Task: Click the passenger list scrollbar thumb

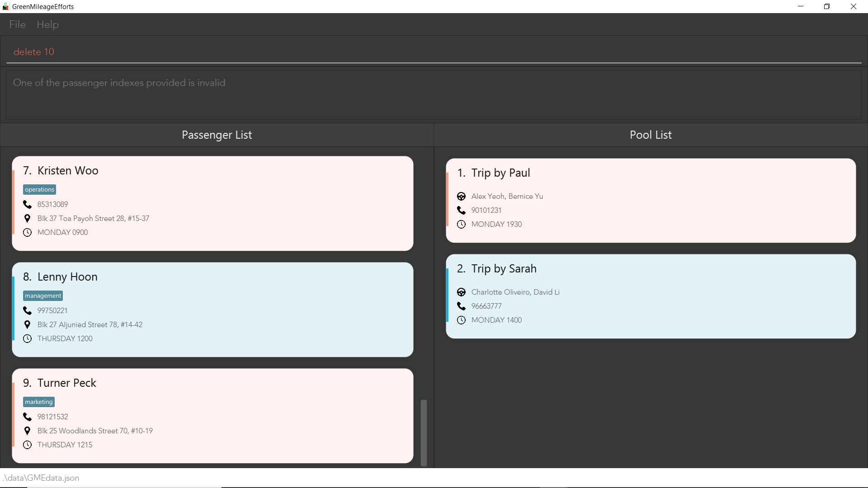Action: point(424,432)
